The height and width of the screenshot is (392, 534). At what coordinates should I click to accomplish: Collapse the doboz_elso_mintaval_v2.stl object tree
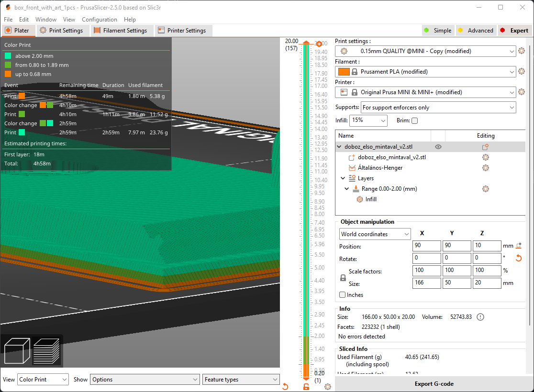pos(339,147)
